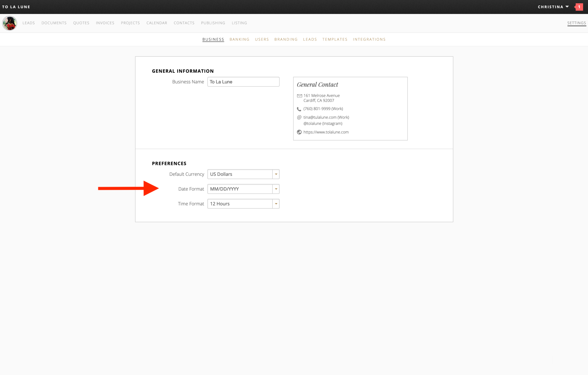The height and width of the screenshot is (375, 588).
Task: Switch to the Banking tab
Action: (239, 39)
